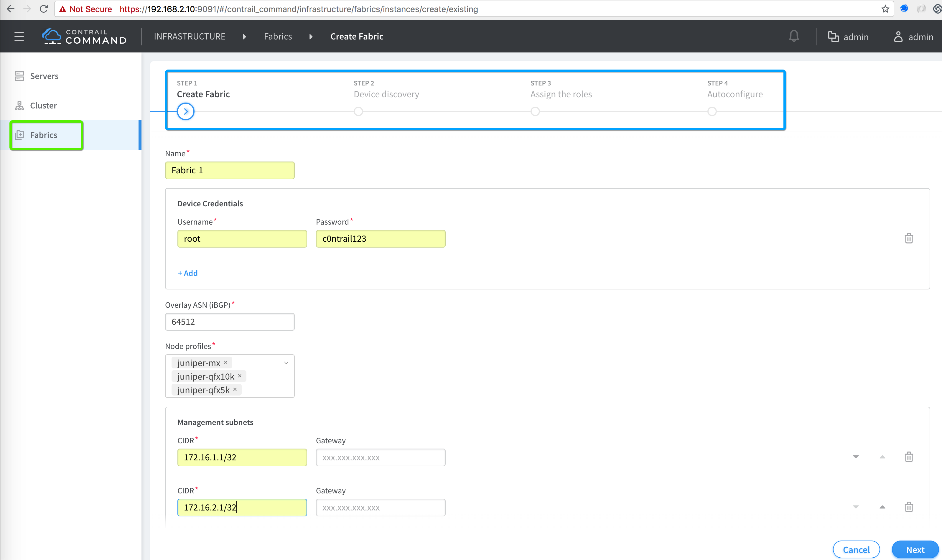Open the notifications bell
The height and width of the screenshot is (560, 942).
click(794, 36)
